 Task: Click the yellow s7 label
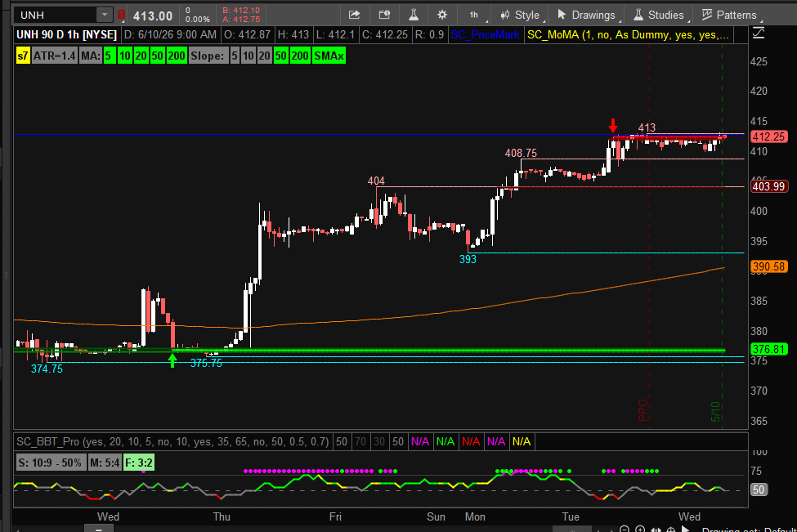coord(22,56)
